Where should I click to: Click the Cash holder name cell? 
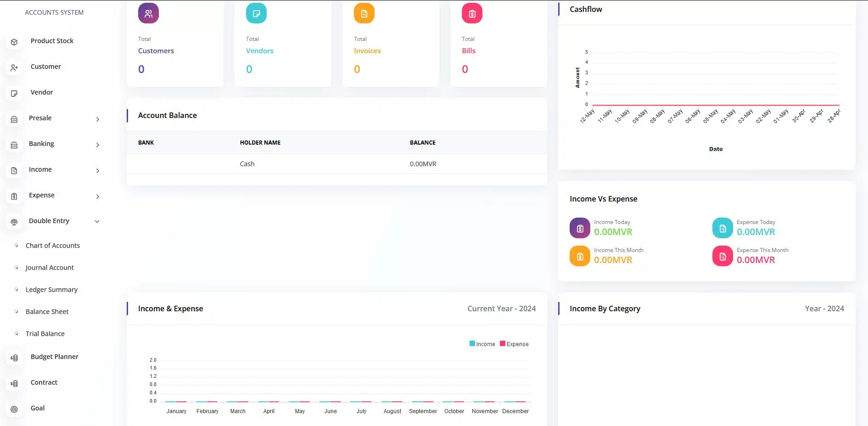tap(247, 164)
